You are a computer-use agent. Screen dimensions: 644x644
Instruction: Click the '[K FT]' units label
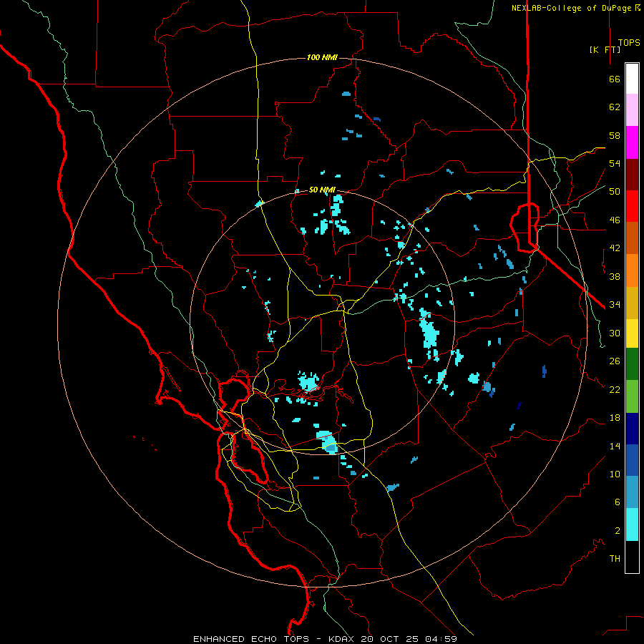point(605,49)
